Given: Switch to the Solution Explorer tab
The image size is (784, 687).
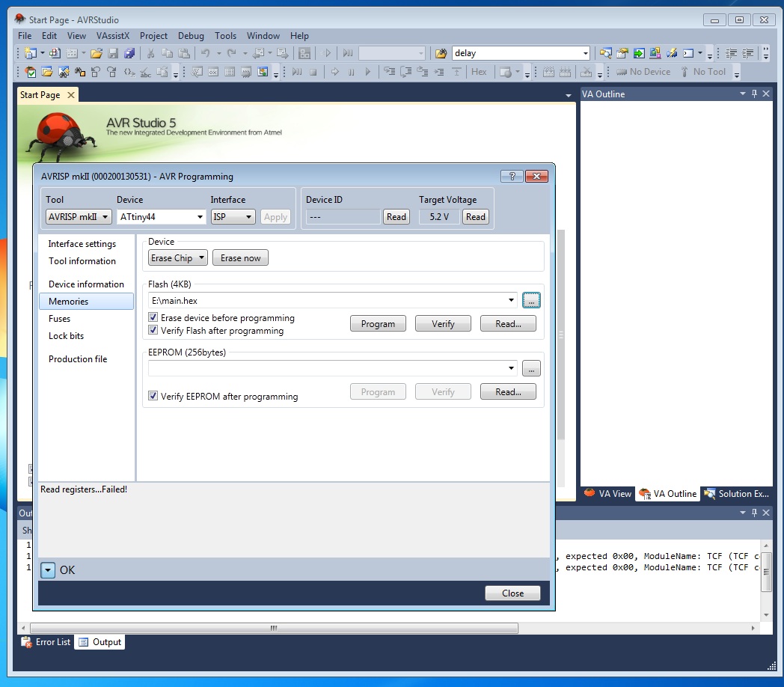Looking at the screenshot, I should (737, 494).
